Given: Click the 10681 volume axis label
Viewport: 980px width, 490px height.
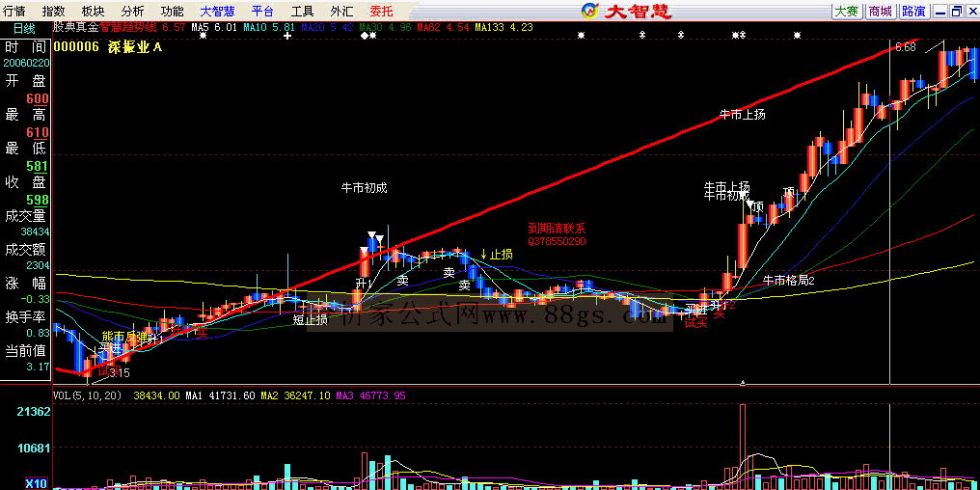Looking at the screenshot, I should coord(35,449).
